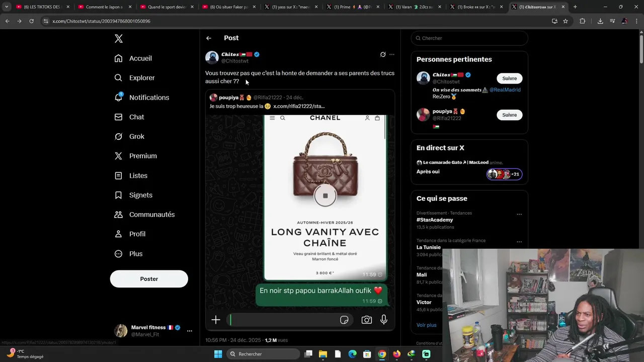Go to Accueil home page
Viewport: 644px width, 362px height.
[x=133, y=58]
